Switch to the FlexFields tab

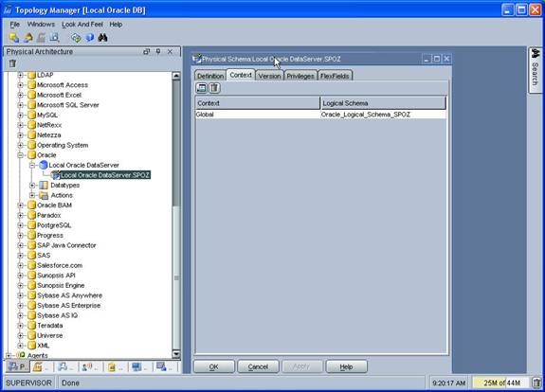tap(335, 76)
